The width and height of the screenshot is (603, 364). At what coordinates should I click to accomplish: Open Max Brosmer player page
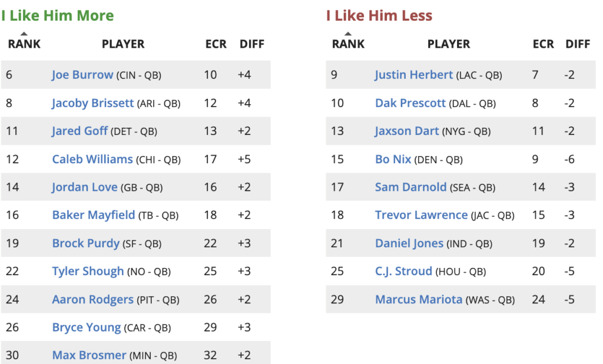click(x=90, y=355)
